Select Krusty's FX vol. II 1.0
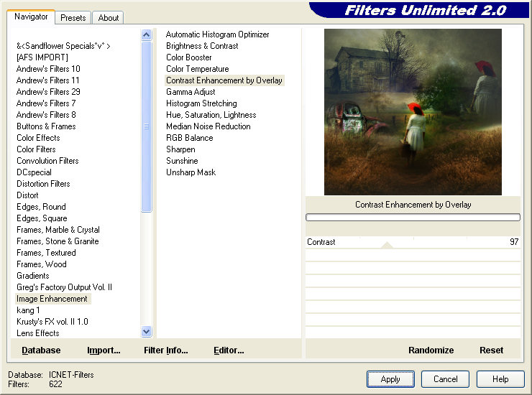 (x=52, y=322)
